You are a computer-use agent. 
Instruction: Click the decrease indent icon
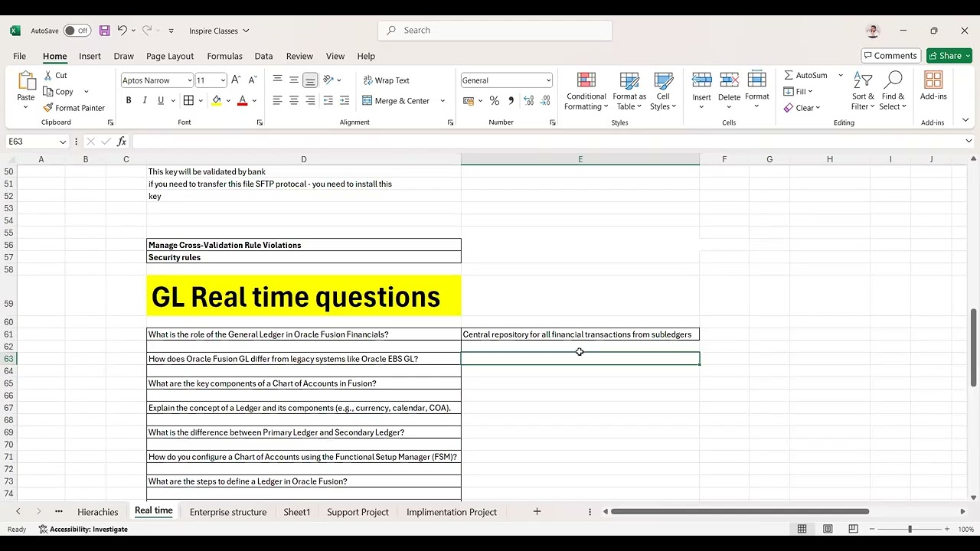pyautogui.click(x=328, y=100)
